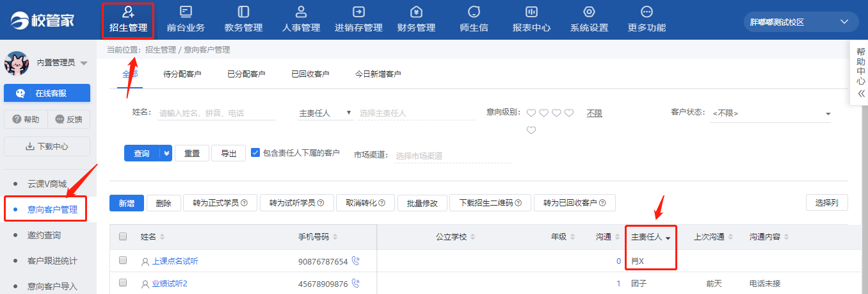Click the 在线客服 button
Image resolution: width=868 pixels, height=294 pixels.
tap(47, 93)
